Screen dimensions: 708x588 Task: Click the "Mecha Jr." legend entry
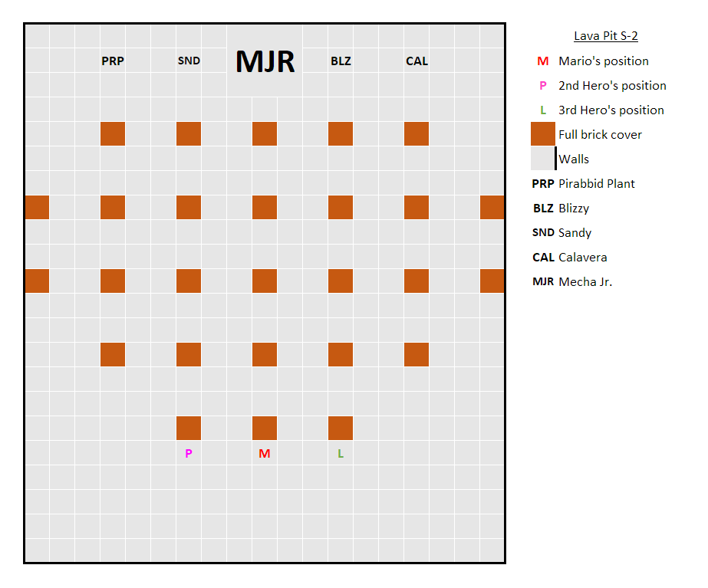tap(585, 282)
